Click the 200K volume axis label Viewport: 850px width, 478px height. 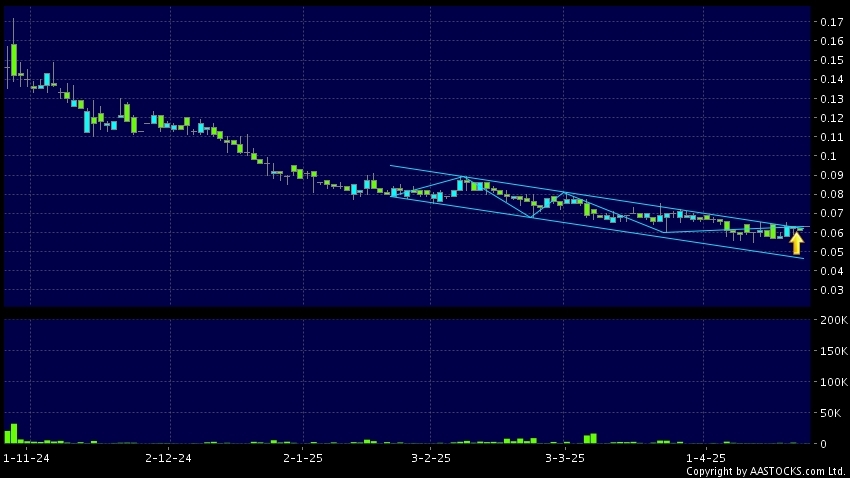834,320
